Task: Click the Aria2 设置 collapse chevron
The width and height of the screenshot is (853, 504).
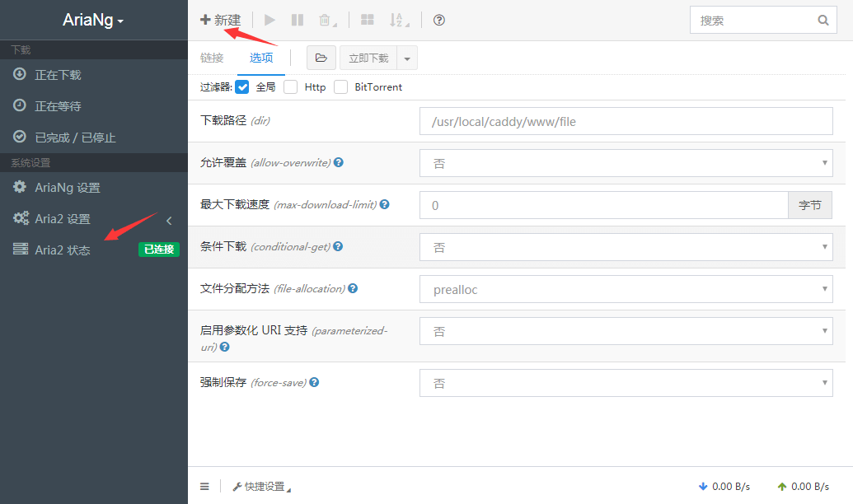Action: pyautogui.click(x=169, y=220)
